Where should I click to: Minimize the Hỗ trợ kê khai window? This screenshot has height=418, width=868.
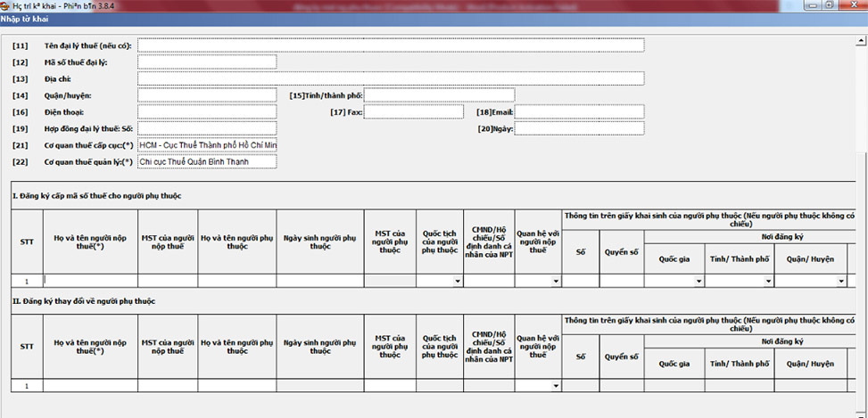814,5
